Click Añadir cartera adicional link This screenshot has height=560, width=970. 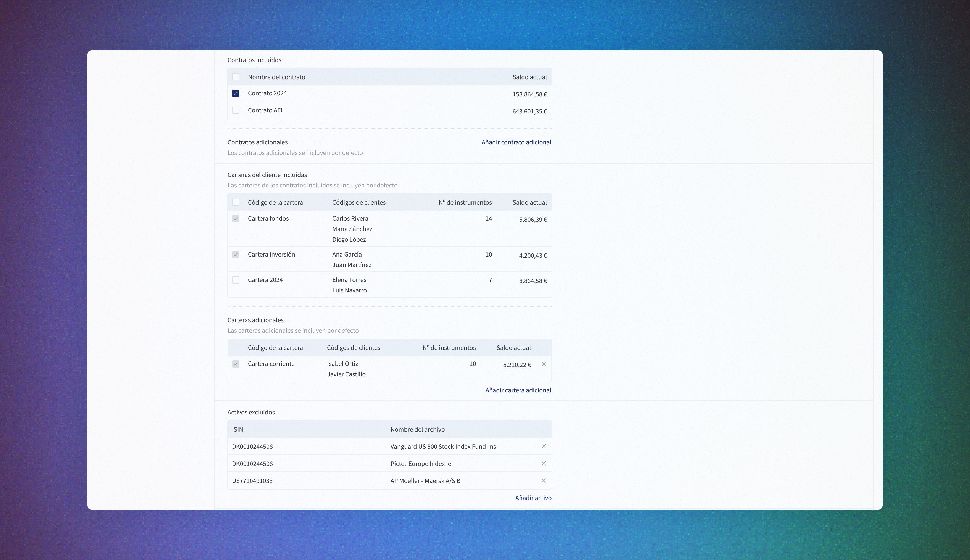(518, 390)
